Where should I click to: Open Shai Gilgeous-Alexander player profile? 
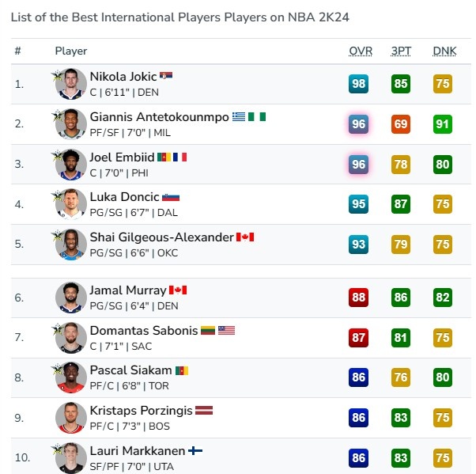click(161, 237)
